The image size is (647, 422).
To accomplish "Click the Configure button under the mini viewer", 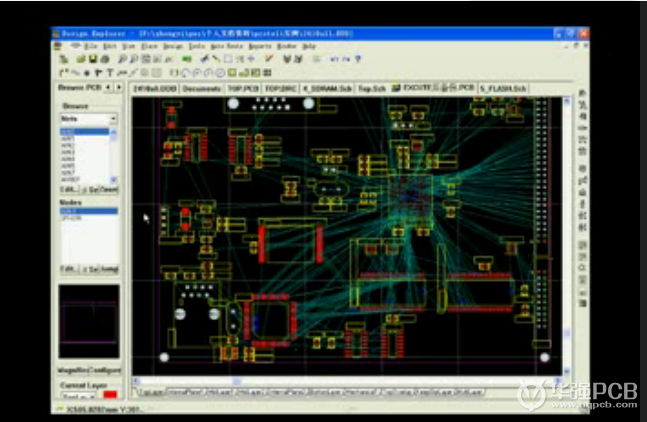I will coord(105,369).
